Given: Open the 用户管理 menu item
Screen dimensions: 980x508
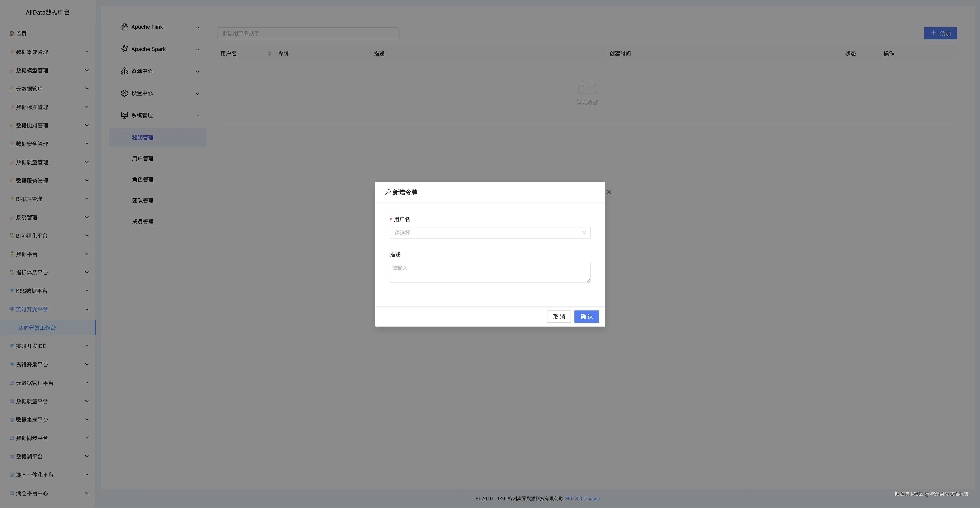Looking at the screenshot, I should pos(143,158).
